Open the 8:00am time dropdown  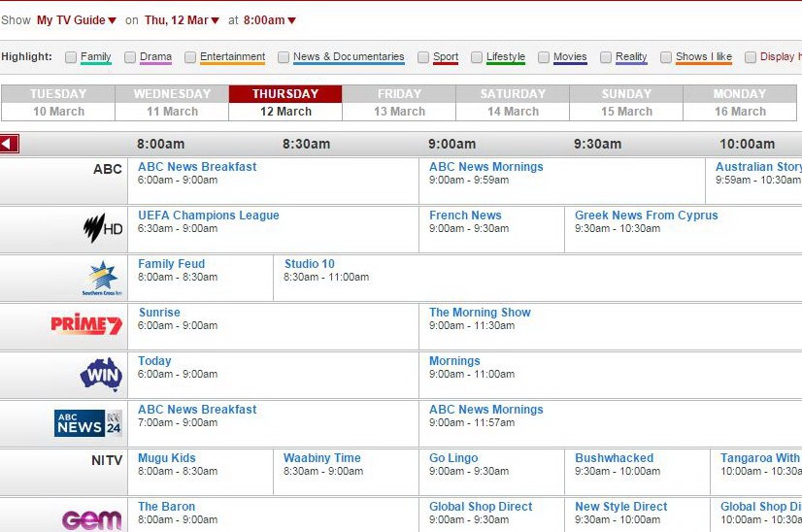270,20
